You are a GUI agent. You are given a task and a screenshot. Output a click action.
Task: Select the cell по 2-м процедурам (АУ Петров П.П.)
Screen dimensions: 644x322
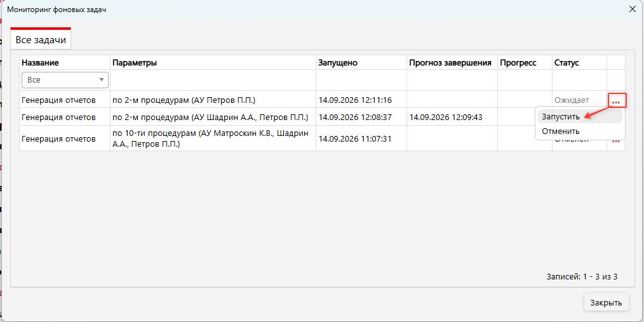click(x=213, y=100)
